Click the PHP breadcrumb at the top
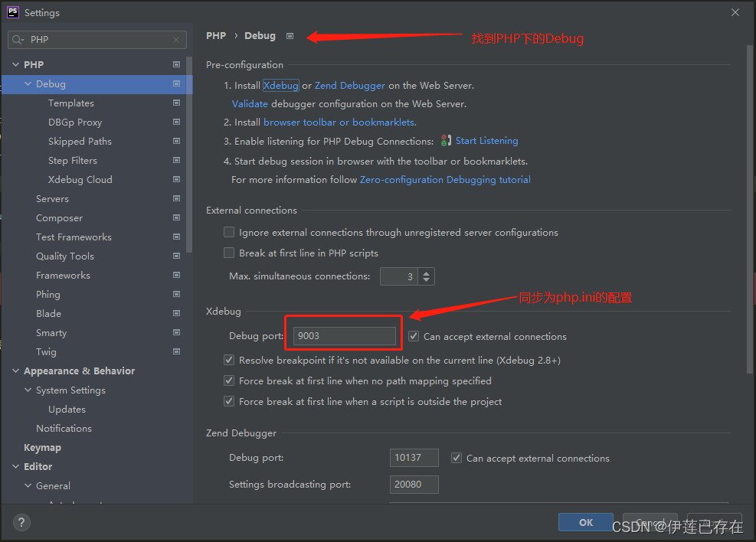756x542 pixels. click(x=216, y=36)
